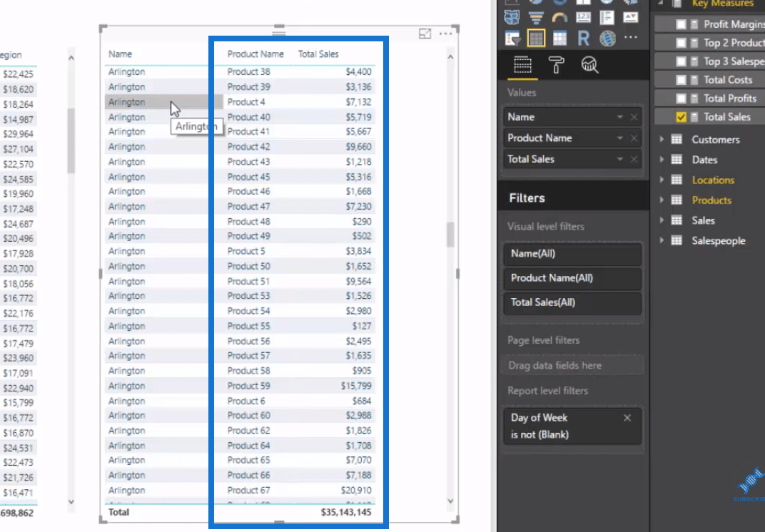The image size is (765, 532).
Task: Open More options ellipsis on table visual
Action: click(445, 34)
